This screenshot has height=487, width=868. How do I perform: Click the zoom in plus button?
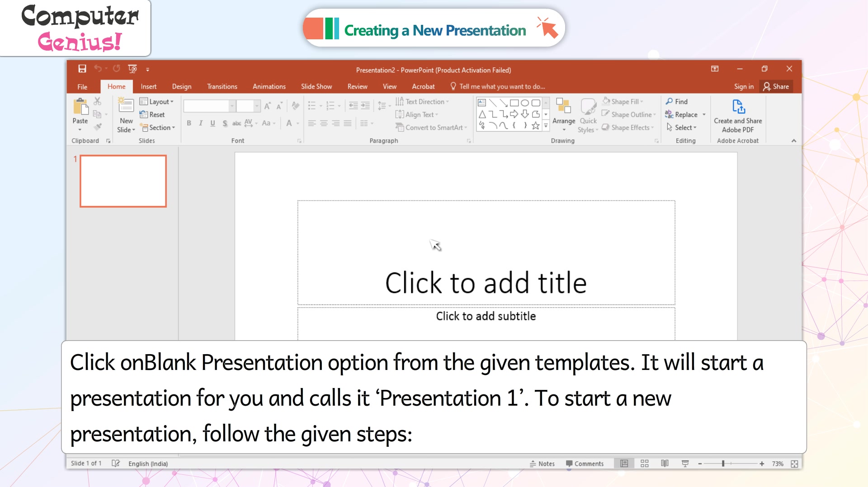762,464
